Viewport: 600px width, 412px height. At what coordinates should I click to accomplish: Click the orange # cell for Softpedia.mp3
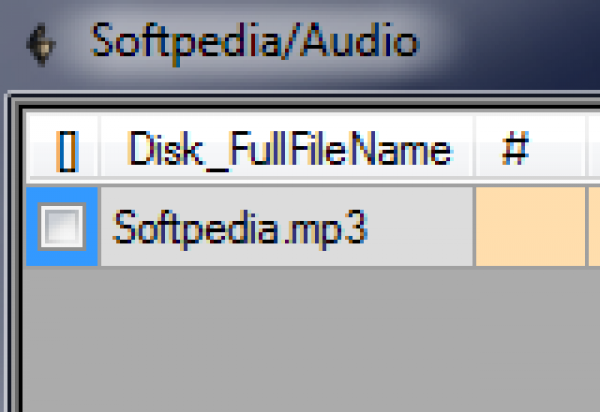529,228
